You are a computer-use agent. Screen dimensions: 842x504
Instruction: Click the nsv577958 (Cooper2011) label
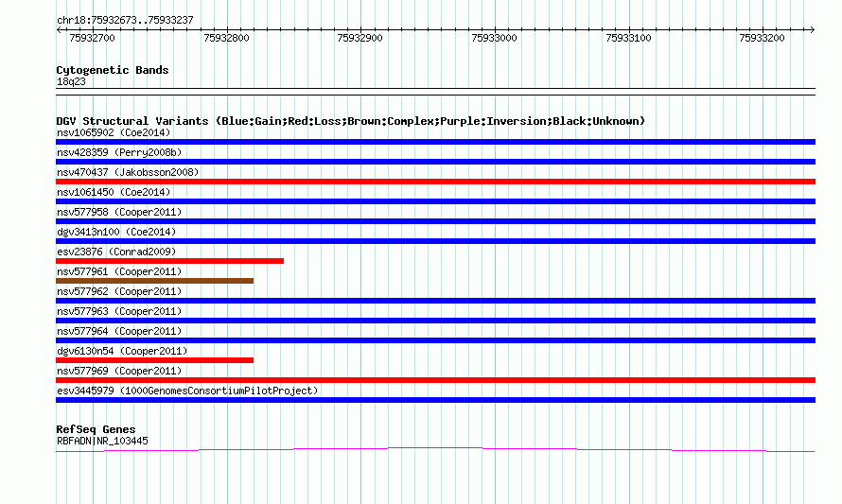tap(119, 212)
